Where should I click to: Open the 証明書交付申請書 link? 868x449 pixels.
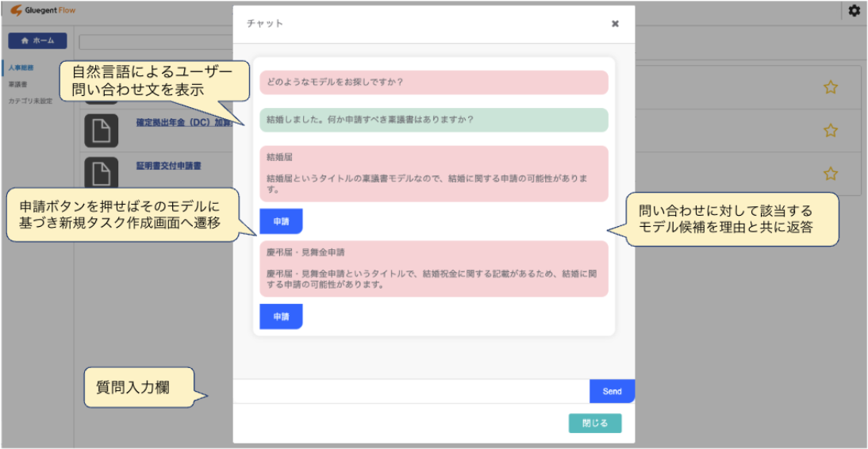pos(169,166)
